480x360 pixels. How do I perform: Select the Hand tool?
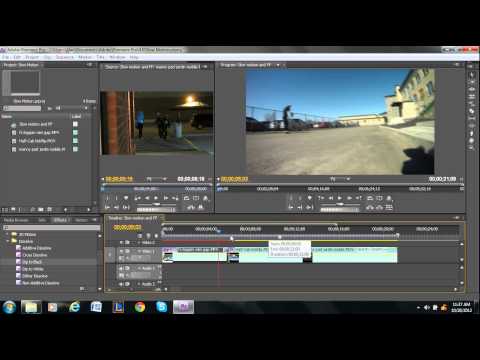point(472,140)
